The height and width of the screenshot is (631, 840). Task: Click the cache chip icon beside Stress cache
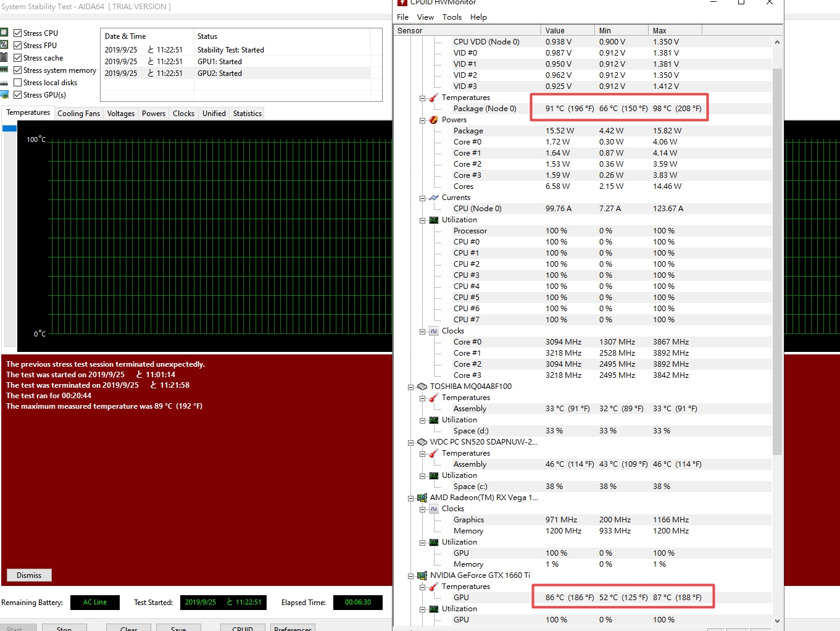[x=4, y=57]
